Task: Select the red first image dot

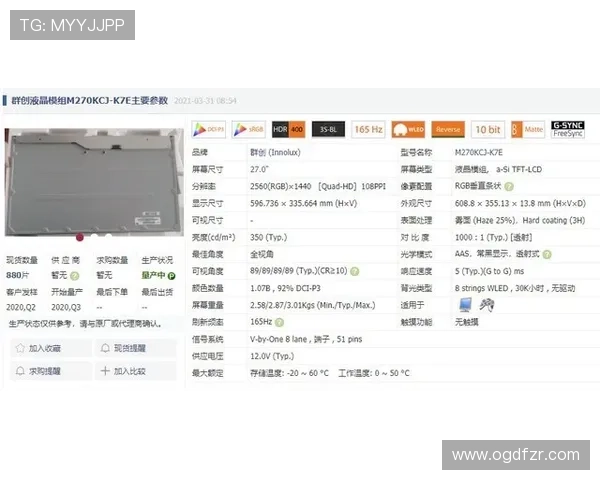Action: [x=80, y=237]
